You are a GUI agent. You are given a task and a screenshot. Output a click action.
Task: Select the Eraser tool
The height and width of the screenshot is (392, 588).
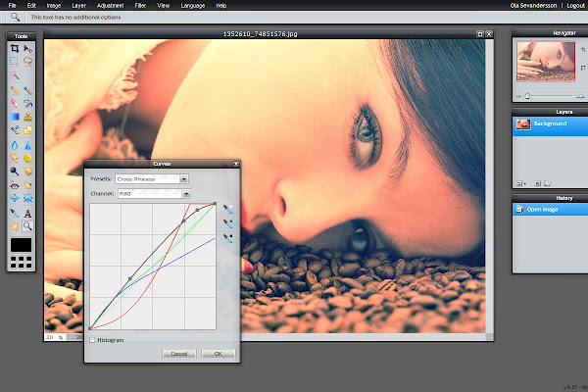(15, 103)
